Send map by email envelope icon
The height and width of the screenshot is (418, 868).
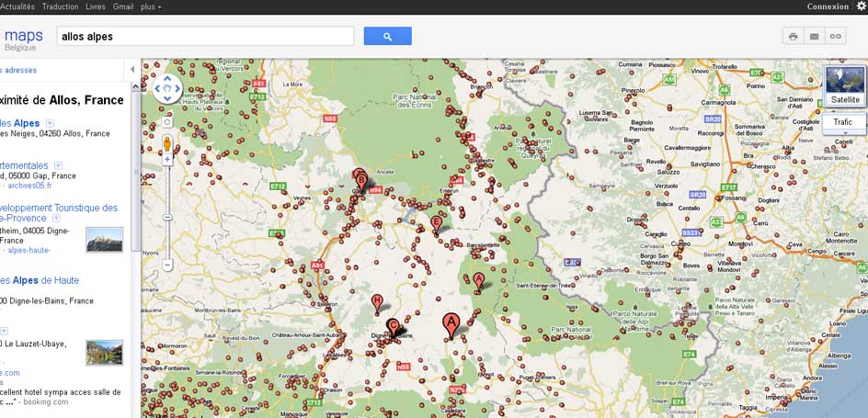814,37
